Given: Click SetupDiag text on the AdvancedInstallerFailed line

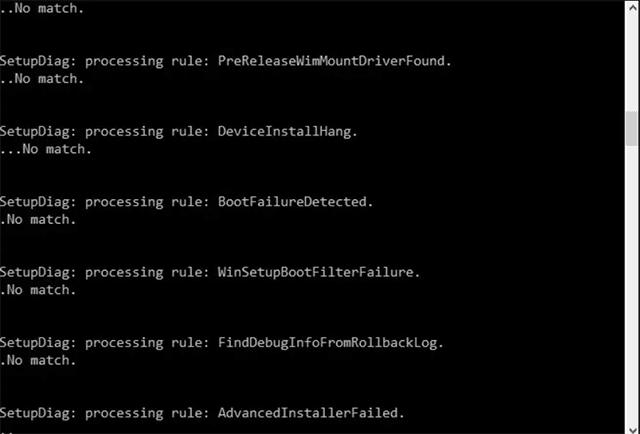Looking at the screenshot, I should point(35,413).
